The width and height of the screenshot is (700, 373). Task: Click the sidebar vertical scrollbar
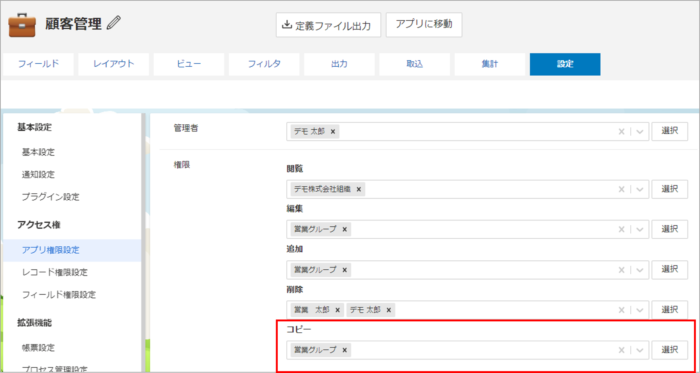tap(143, 243)
